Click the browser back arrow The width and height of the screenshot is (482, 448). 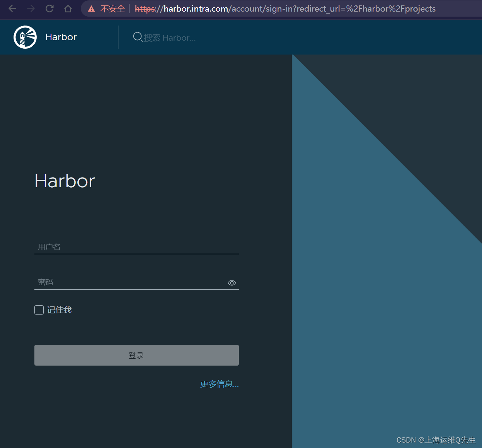point(12,9)
